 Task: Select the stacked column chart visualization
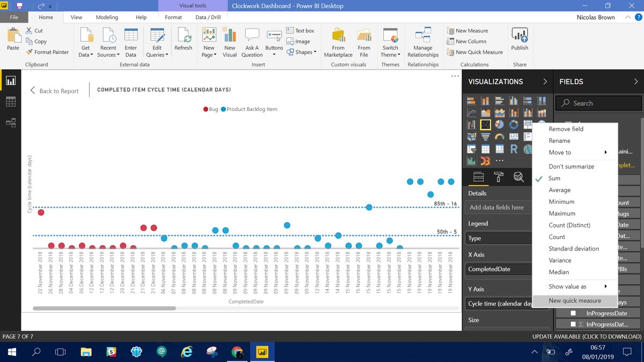[x=486, y=100]
